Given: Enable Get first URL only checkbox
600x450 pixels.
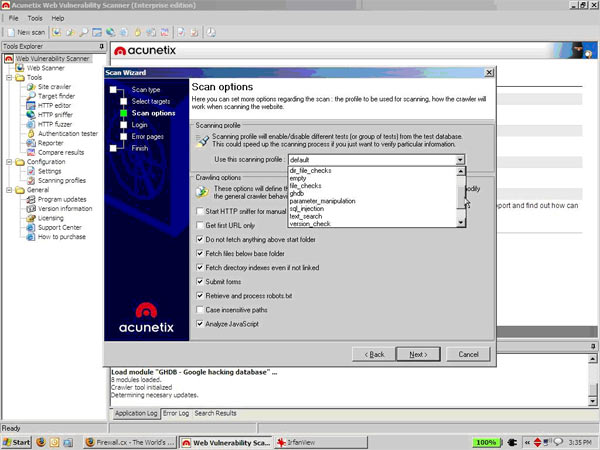Looking at the screenshot, I should [199, 225].
